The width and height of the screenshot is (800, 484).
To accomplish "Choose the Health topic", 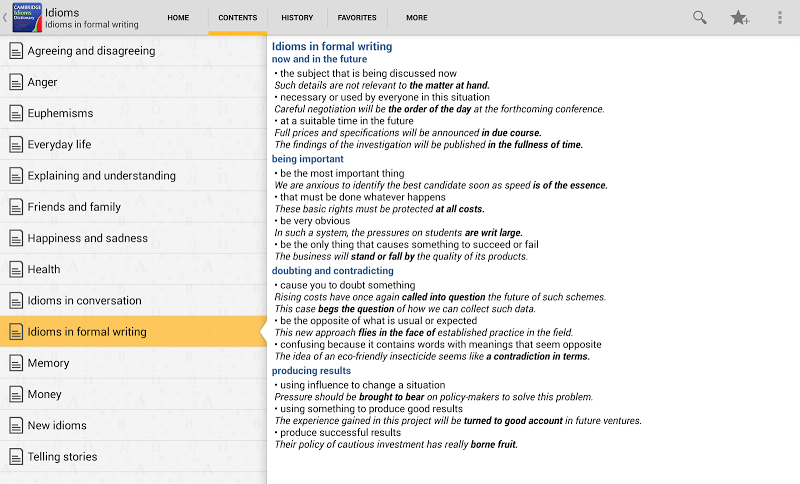I will pos(133,269).
